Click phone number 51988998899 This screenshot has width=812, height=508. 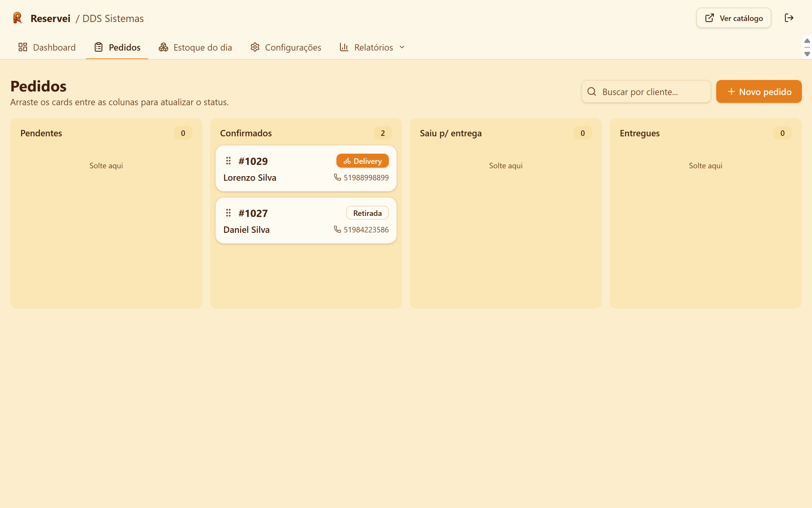click(366, 178)
